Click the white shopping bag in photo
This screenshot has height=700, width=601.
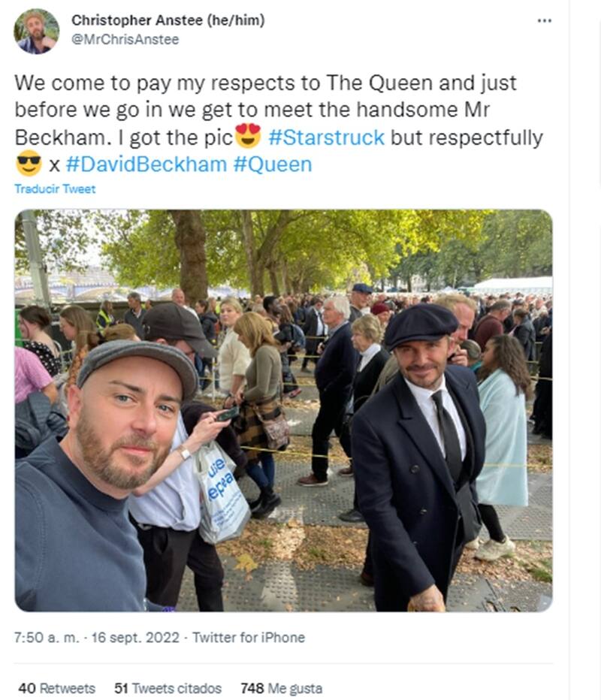click(x=222, y=493)
